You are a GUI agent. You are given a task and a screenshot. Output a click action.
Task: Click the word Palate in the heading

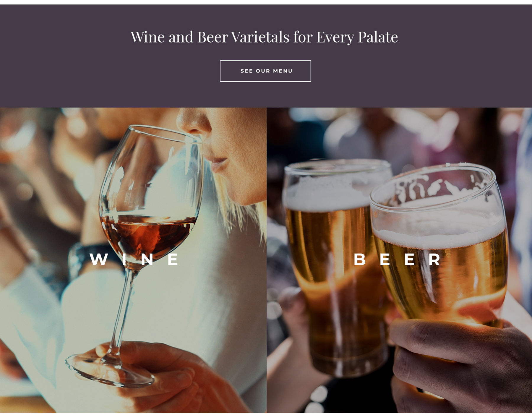click(378, 37)
